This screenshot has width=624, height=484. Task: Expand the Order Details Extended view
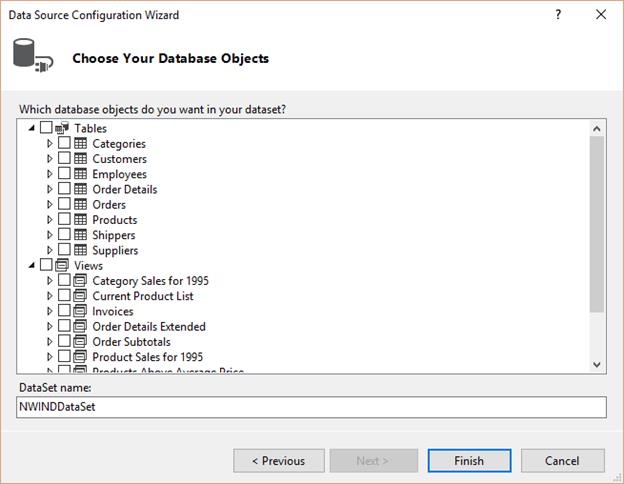pyautogui.click(x=50, y=326)
